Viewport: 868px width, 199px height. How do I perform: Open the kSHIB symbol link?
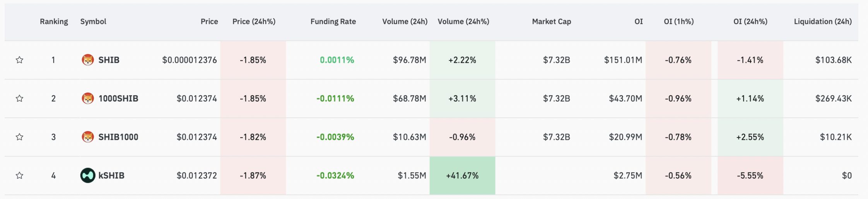(111, 175)
